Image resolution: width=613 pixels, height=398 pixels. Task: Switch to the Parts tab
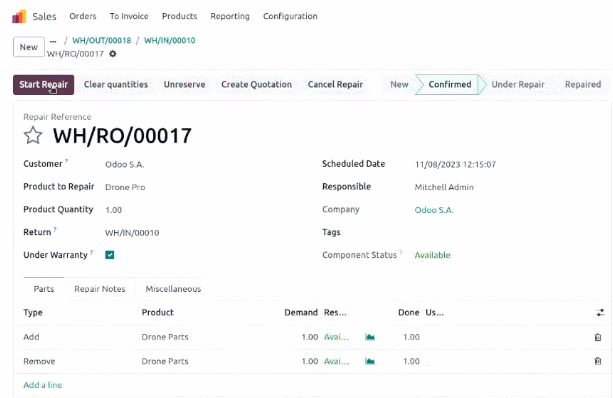click(44, 289)
